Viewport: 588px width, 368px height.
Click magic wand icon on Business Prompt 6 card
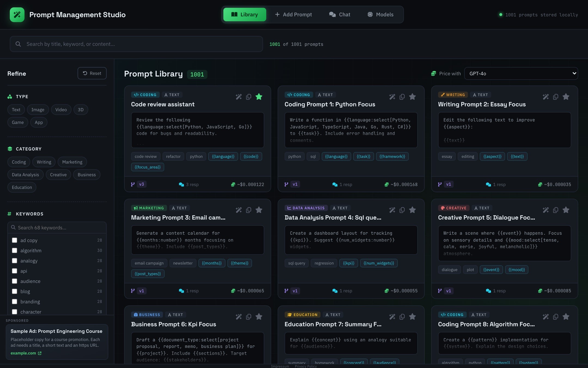click(x=239, y=316)
